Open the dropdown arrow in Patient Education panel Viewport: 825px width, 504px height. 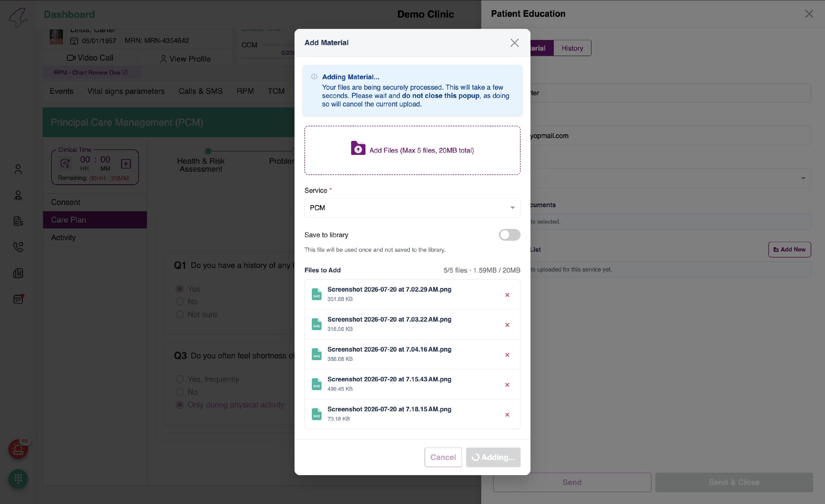[803, 178]
